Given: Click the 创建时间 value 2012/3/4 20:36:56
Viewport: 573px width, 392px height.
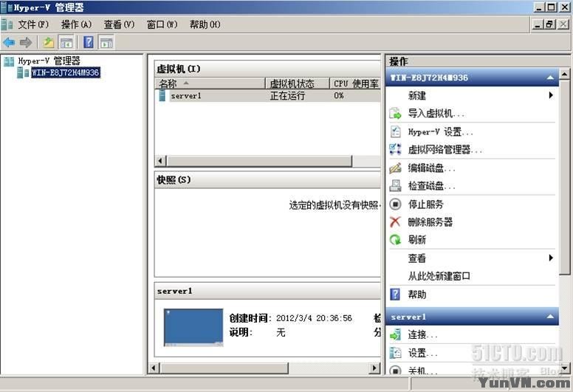Looking at the screenshot, I should (314, 318).
